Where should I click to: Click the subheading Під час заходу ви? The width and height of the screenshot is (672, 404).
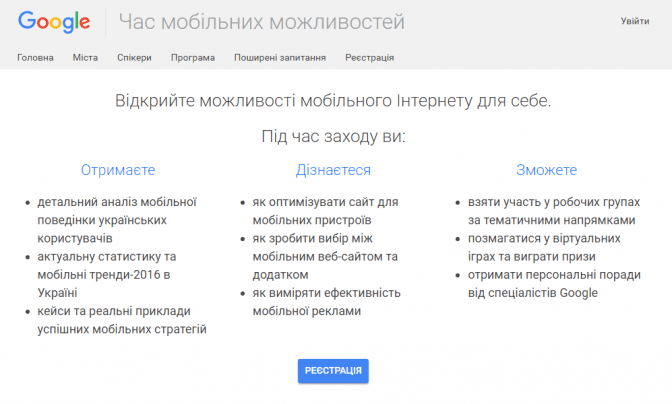point(333,136)
